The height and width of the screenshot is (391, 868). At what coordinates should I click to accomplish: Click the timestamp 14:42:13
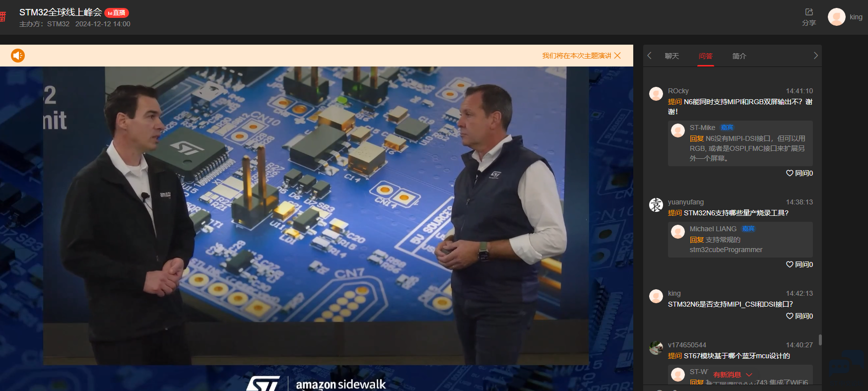pyautogui.click(x=800, y=293)
